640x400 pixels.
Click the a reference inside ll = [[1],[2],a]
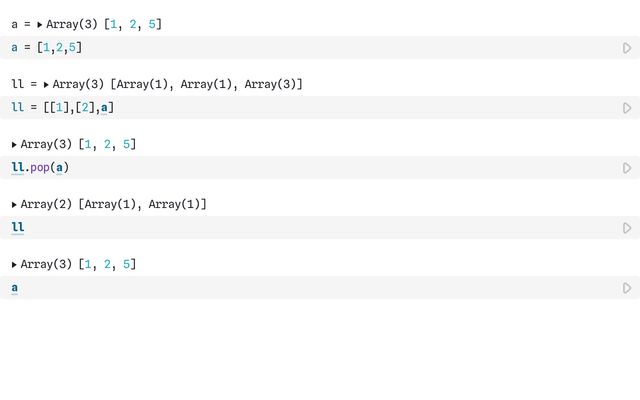pos(104,108)
